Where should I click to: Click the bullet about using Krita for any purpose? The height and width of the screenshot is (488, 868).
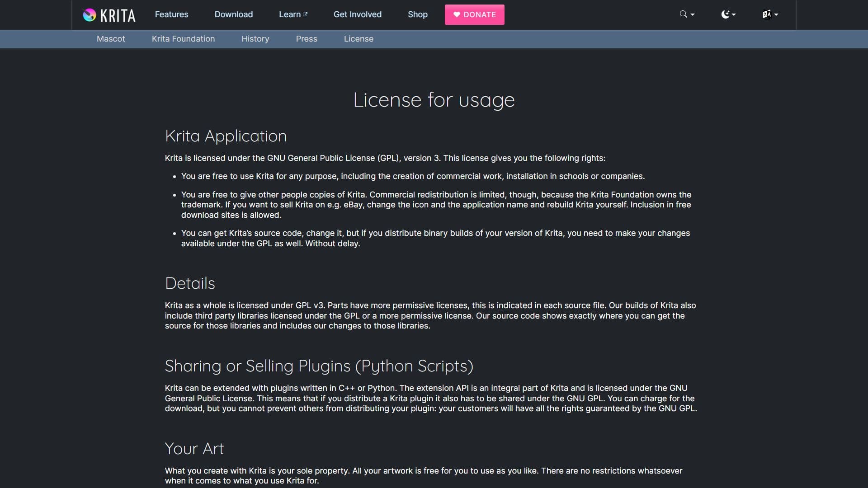tap(413, 176)
